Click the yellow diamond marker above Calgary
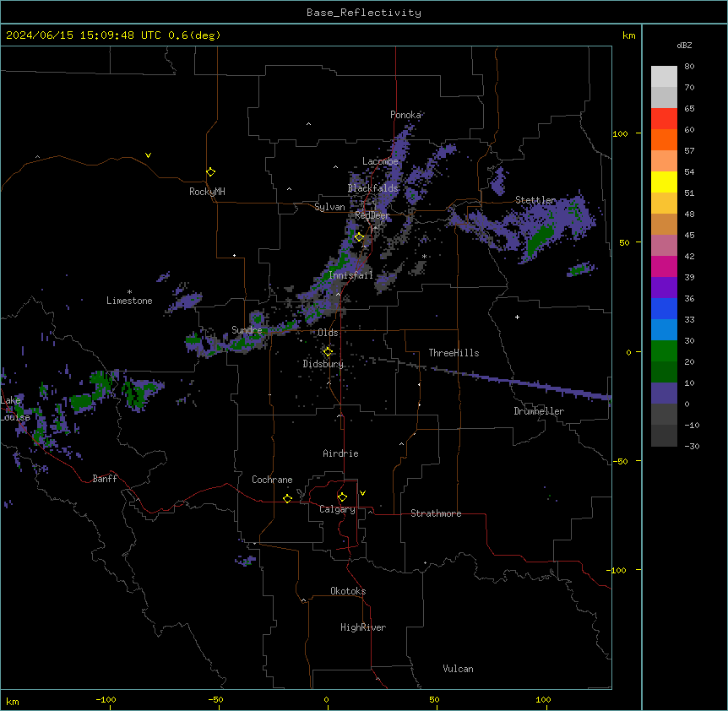Image resolution: width=728 pixels, height=711 pixels. click(x=342, y=497)
